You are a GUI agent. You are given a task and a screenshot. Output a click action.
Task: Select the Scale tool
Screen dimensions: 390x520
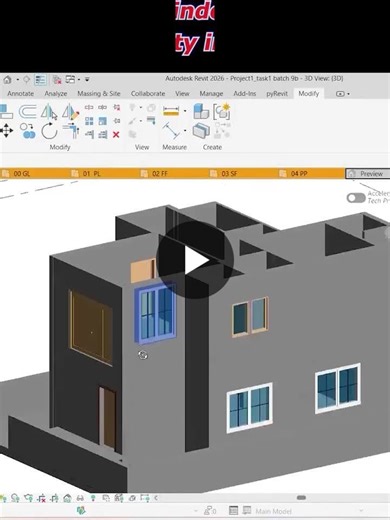coord(103,121)
